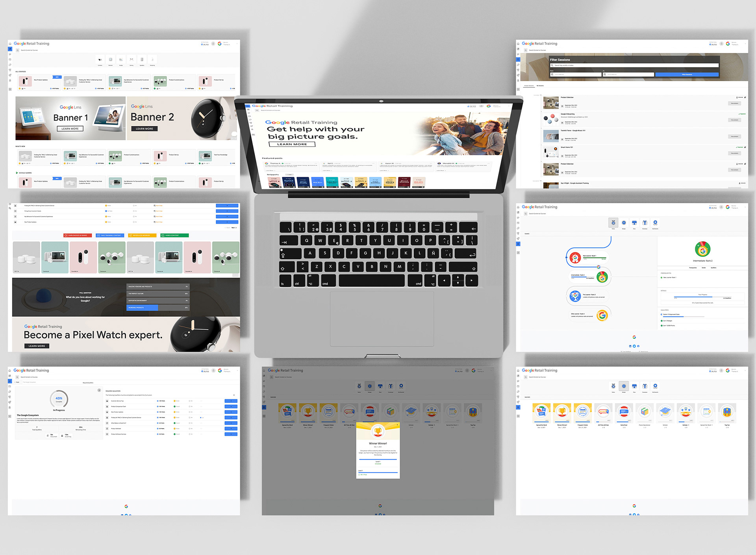Switch to the My Sessions tab

540,85
